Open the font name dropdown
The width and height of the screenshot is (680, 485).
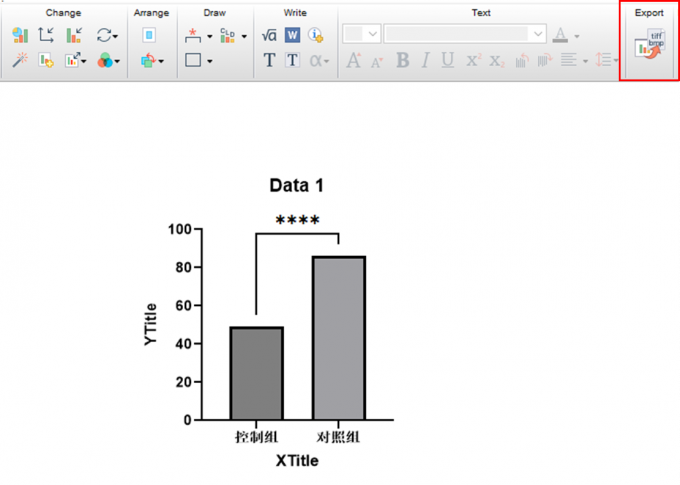pyautogui.click(x=539, y=34)
